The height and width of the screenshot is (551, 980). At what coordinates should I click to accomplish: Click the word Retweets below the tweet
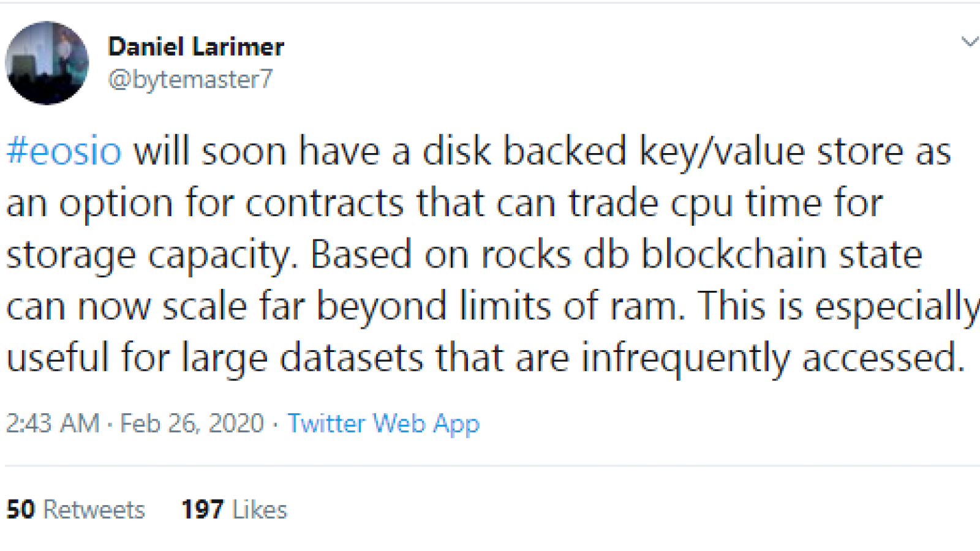pos(94,509)
